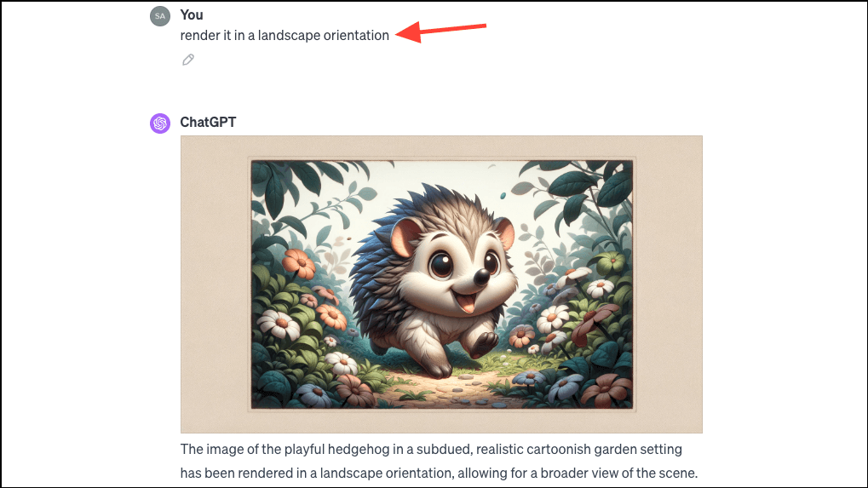Click the response line starting "The image of"

[431, 450]
